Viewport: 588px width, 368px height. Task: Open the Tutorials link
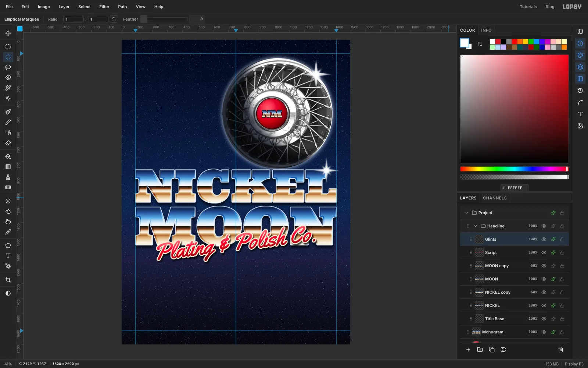[x=528, y=7]
